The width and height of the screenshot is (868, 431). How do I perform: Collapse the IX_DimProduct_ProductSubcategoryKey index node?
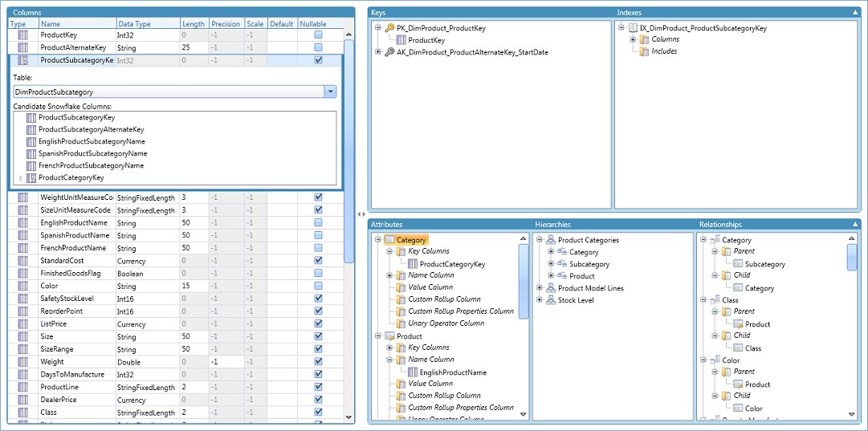point(621,27)
